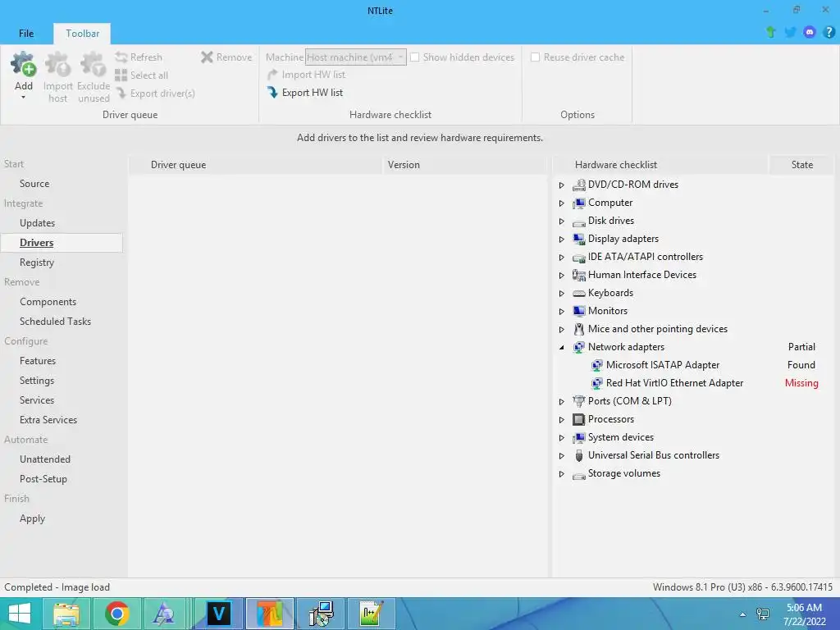Click the red Missing state text
The height and width of the screenshot is (630, 840).
coord(801,383)
